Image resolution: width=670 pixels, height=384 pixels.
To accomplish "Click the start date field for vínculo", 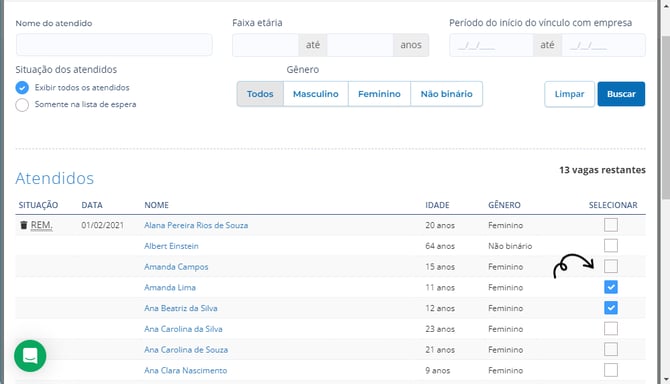I will tap(491, 45).
